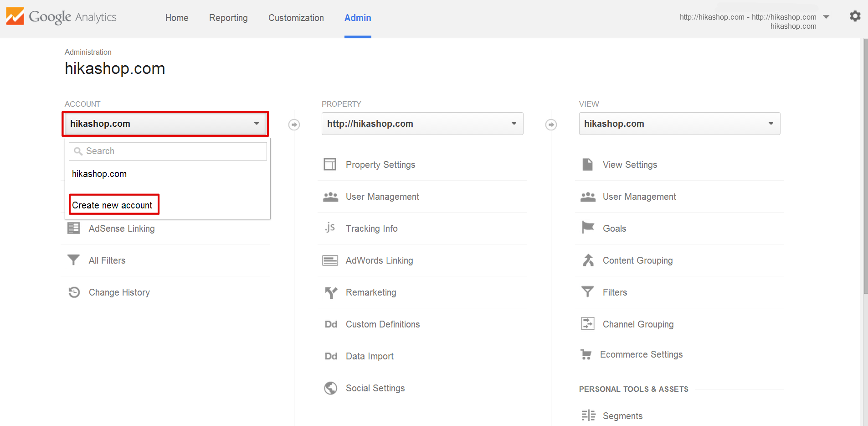The height and width of the screenshot is (426, 868).
Task: Open Property Settings
Action: [x=380, y=165]
